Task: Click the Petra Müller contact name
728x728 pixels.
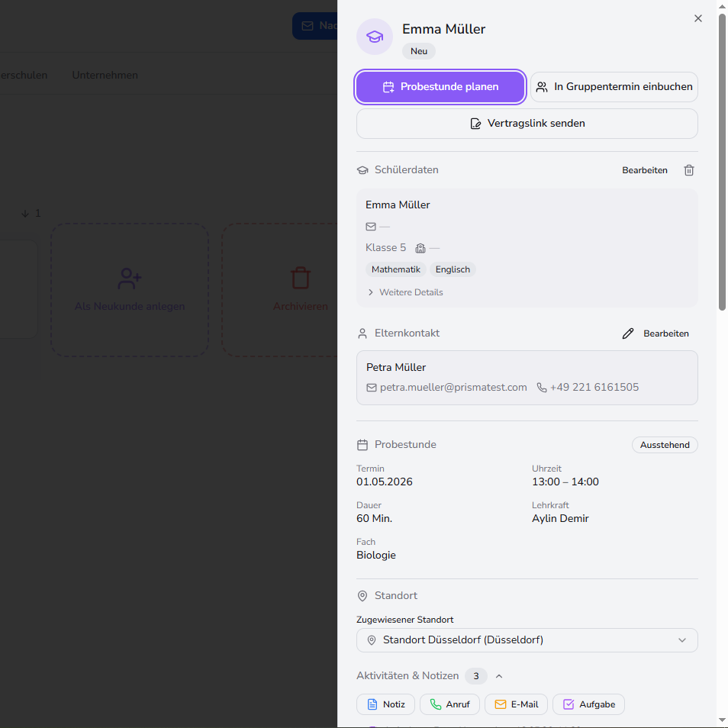Action: coord(396,367)
